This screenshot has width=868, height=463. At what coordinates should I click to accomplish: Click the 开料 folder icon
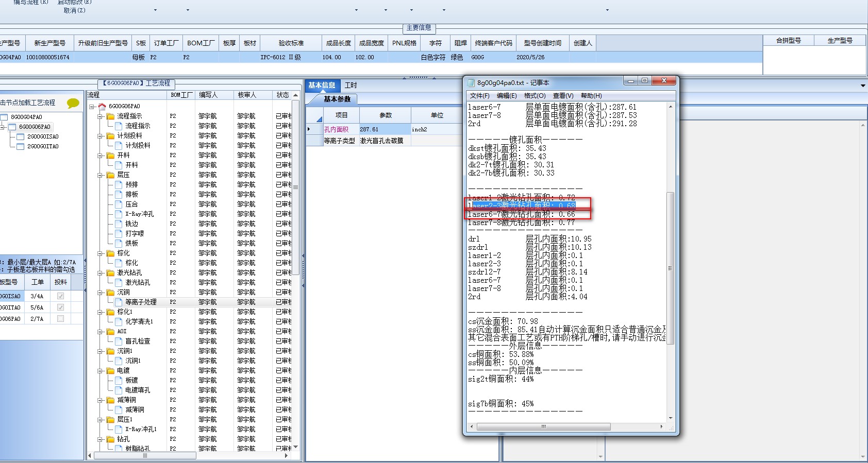[110, 156]
